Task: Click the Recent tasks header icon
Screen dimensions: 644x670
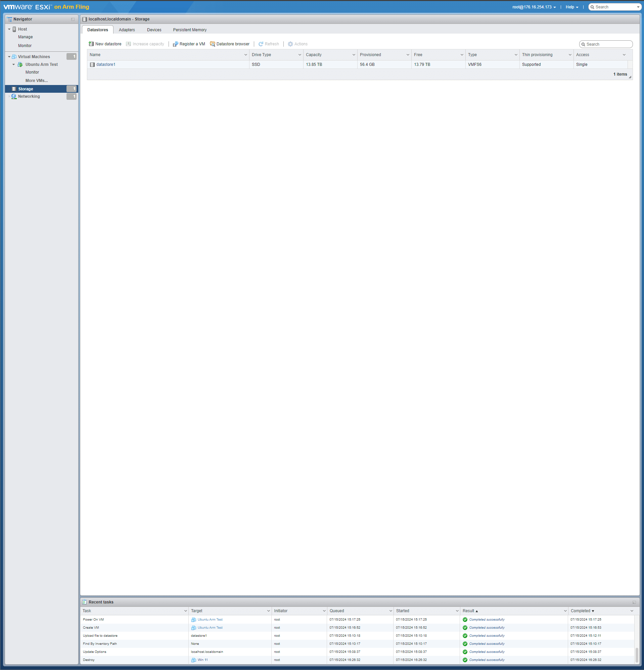Action: click(84, 602)
